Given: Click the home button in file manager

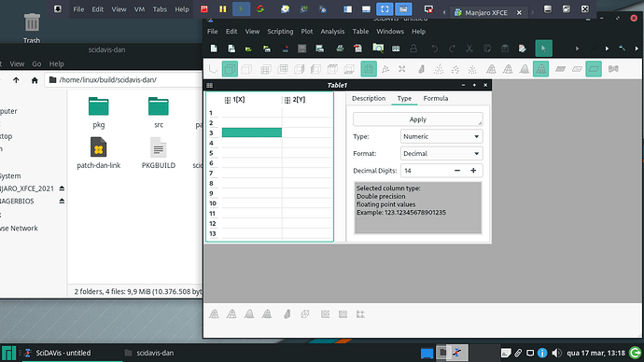Looking at the screenshot, I should [35, 80].
